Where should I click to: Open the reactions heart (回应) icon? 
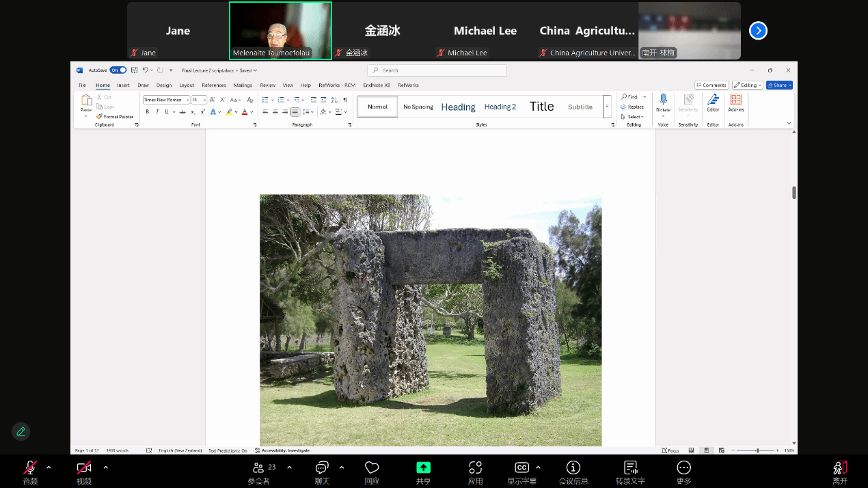point(372,467)
